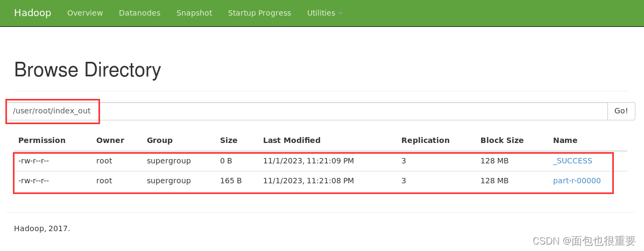The width and height of the screenshot is (644, 251).
Task: Click the owner root in part-r-00000 row
Action: (104, 181)
